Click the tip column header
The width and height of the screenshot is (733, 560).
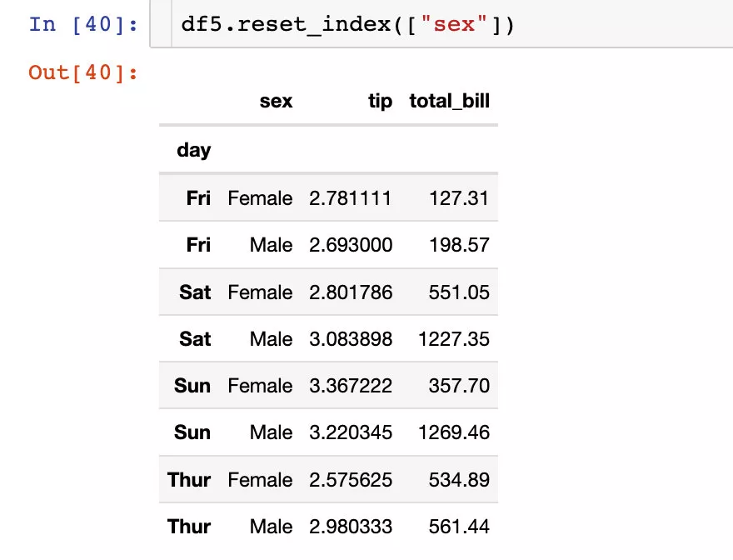(380, 101)
